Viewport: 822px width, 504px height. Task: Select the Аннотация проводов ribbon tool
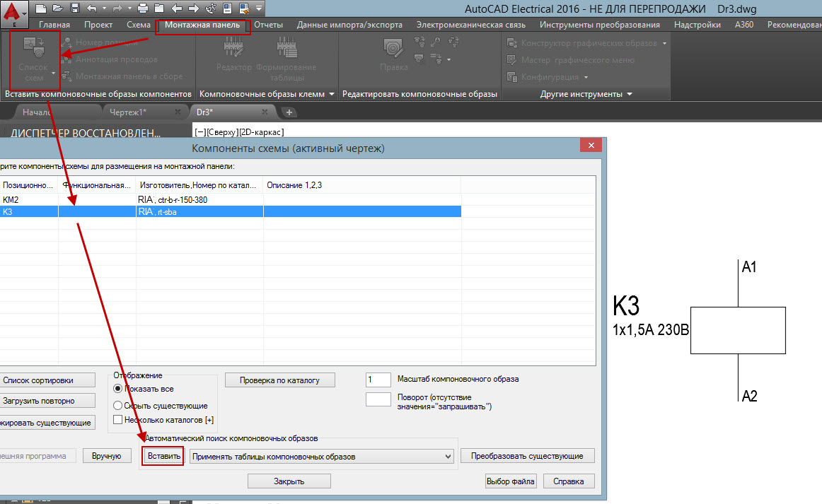pos(110,59)
